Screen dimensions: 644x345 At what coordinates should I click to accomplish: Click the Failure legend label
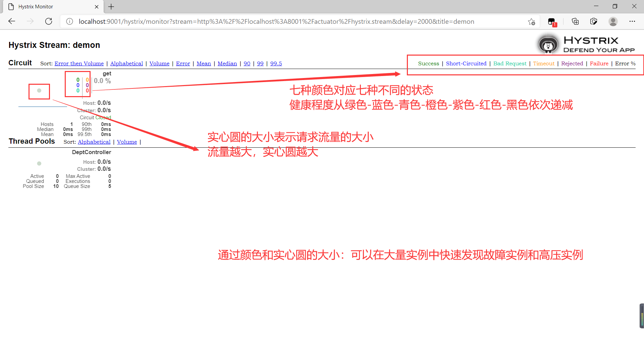pos(599,64)
